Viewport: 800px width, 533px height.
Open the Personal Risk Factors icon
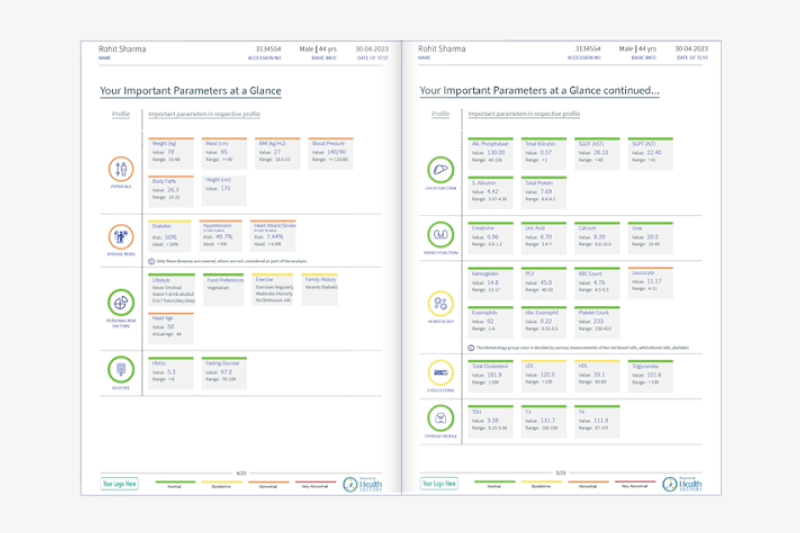pos(120,301)
